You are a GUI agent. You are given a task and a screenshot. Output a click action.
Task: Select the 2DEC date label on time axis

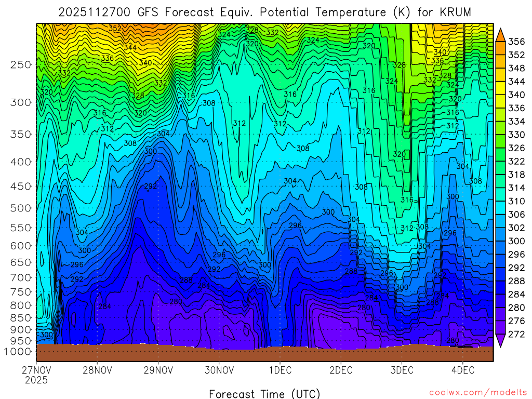[341, 370]
